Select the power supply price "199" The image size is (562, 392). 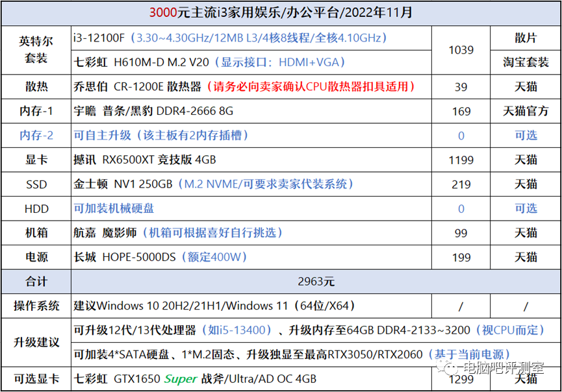(x=461, y=258)
